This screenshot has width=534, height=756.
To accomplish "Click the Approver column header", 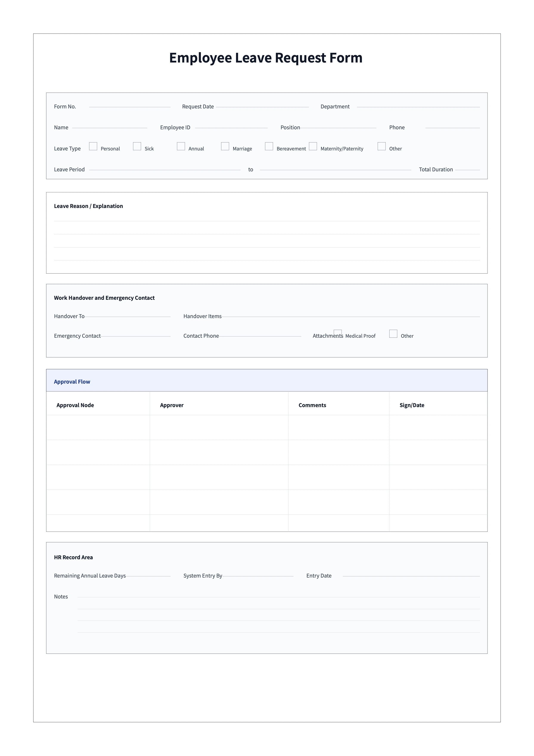I will click(172, 405).
